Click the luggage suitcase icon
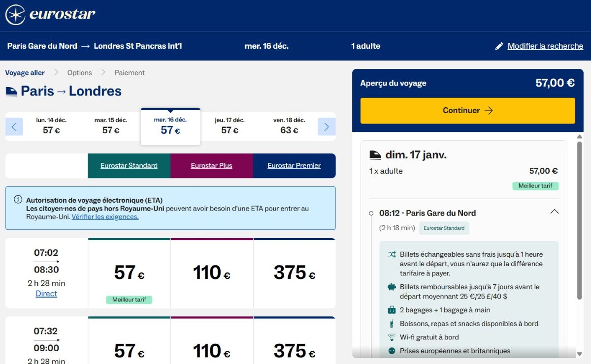Viewport: 591px width, 364px height. [392, 310]
